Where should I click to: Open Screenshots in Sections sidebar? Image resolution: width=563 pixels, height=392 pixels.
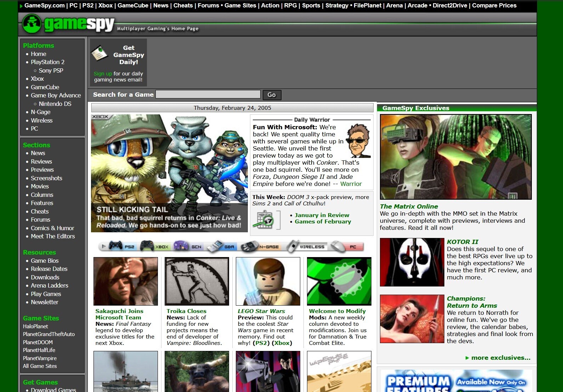[x=46, y=178]
